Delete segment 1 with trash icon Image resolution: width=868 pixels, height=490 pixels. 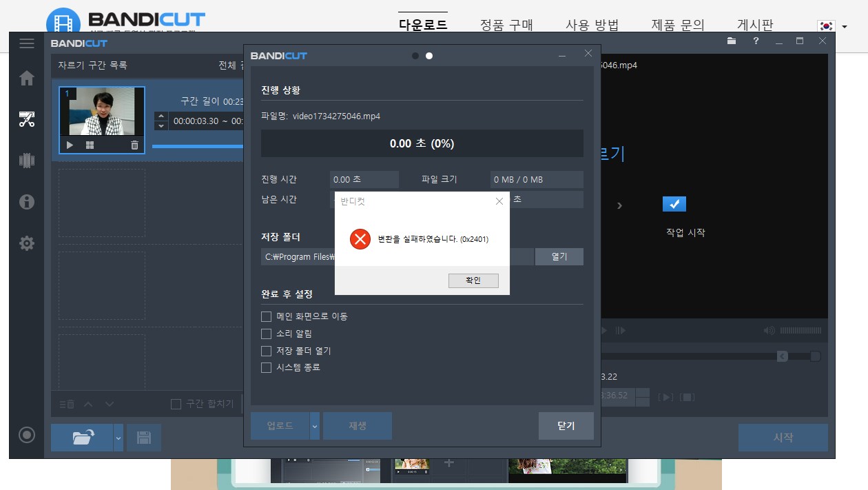tap(134, 145)
